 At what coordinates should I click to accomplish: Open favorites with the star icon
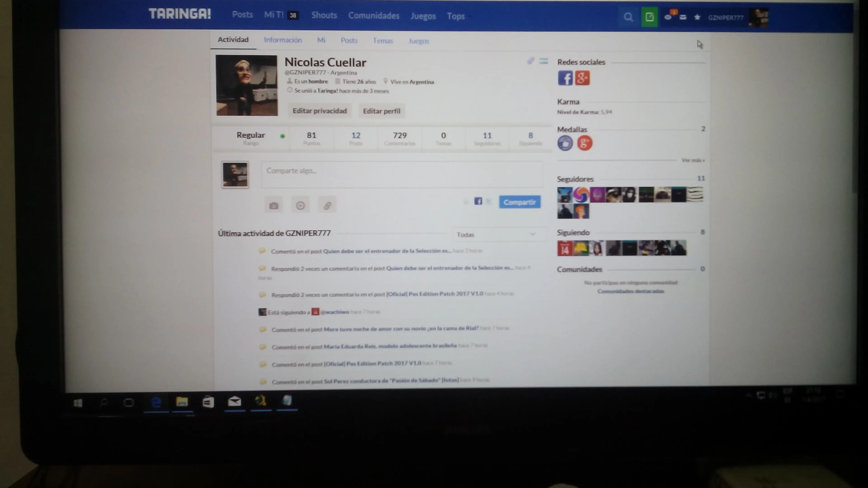(x=697, y=17)
